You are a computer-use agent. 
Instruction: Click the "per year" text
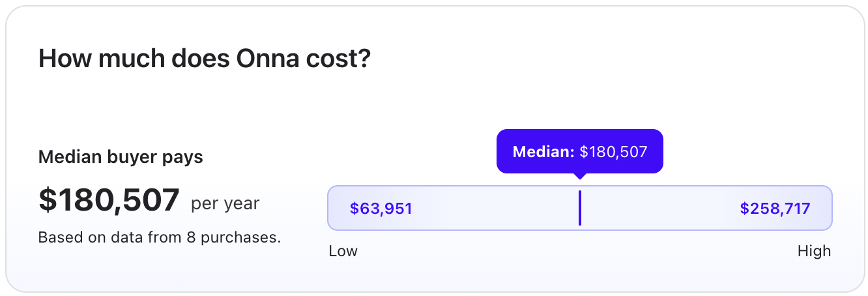click(x=225, y=204)
